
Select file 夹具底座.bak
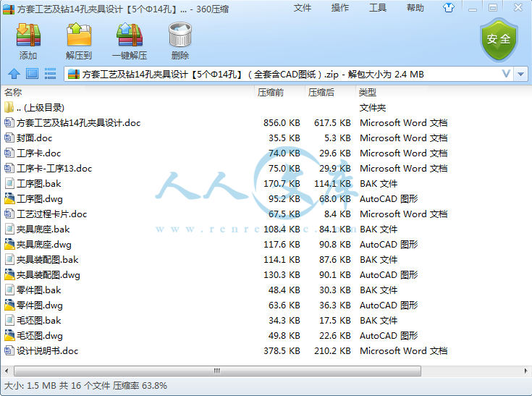coord(43,229)
